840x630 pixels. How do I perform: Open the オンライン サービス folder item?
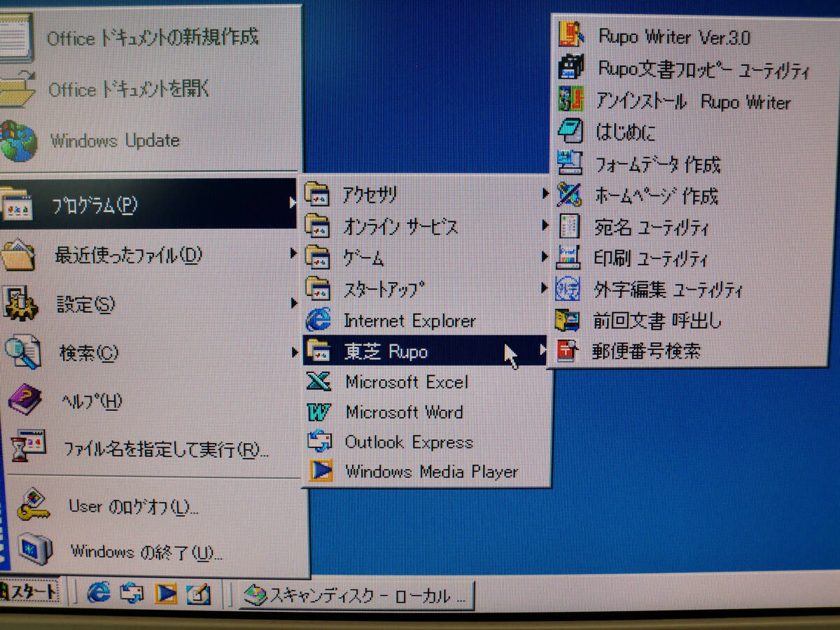pyautogui.click(x=426, y=226)
